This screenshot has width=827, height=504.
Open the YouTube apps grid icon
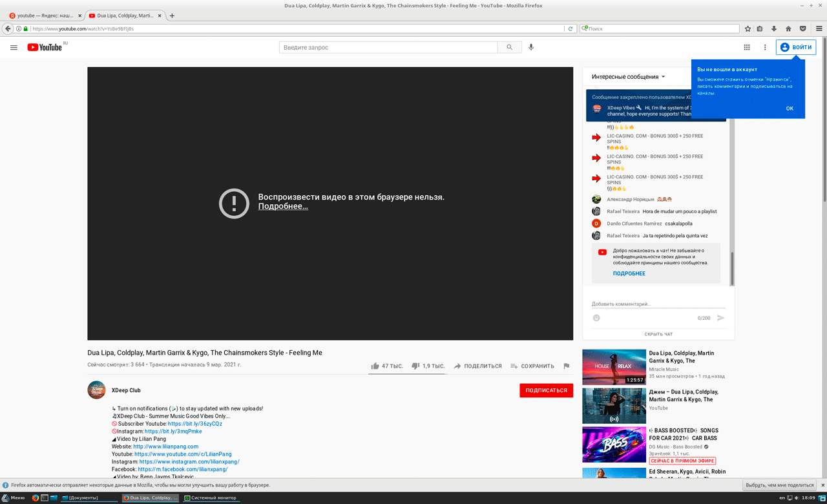tap(747, 47)
